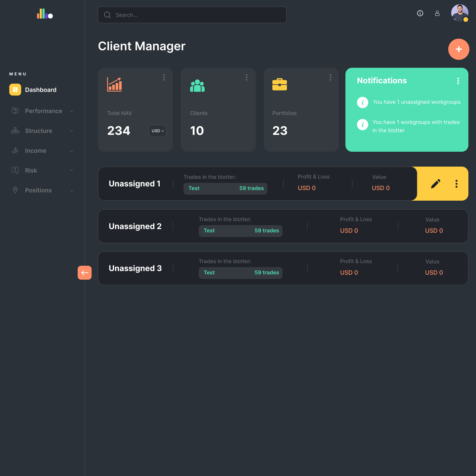The height and width of the screenshot is (476, 476).
Task: Open the USD currency dropdown
Action: point(158,131)
